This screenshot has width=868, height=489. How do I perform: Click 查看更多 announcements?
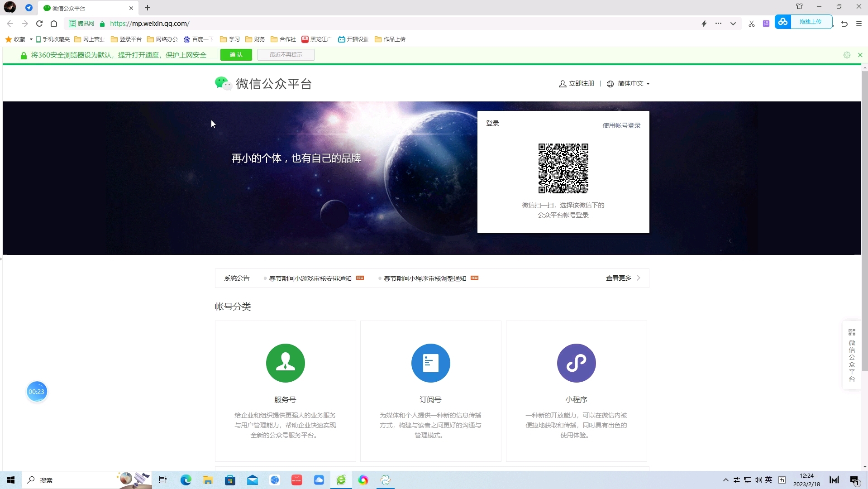pyautogui.click(x=623, y=278)
